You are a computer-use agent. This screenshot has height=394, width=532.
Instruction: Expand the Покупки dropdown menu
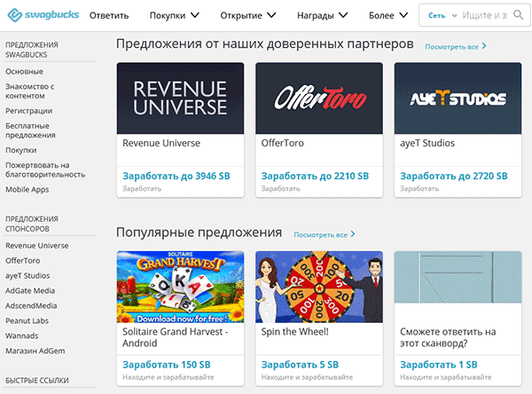click(x=175, y=16)
